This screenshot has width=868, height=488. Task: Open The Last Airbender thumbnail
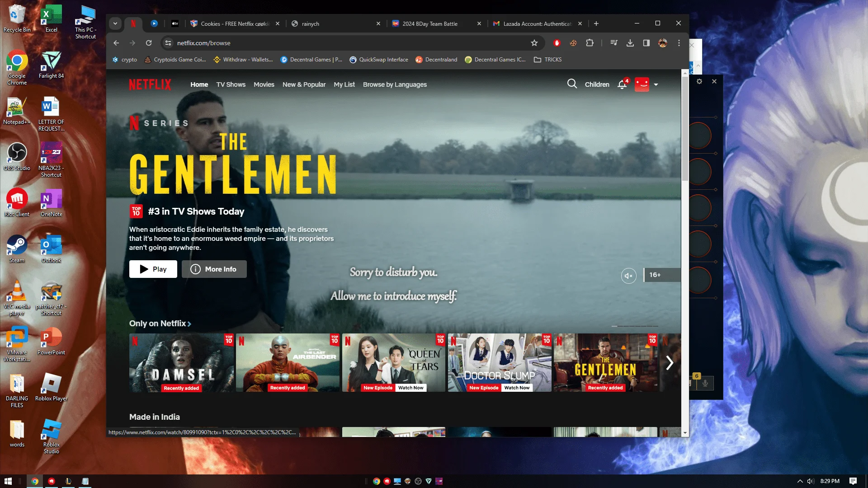pyautogui.click(x=288, y=363)
